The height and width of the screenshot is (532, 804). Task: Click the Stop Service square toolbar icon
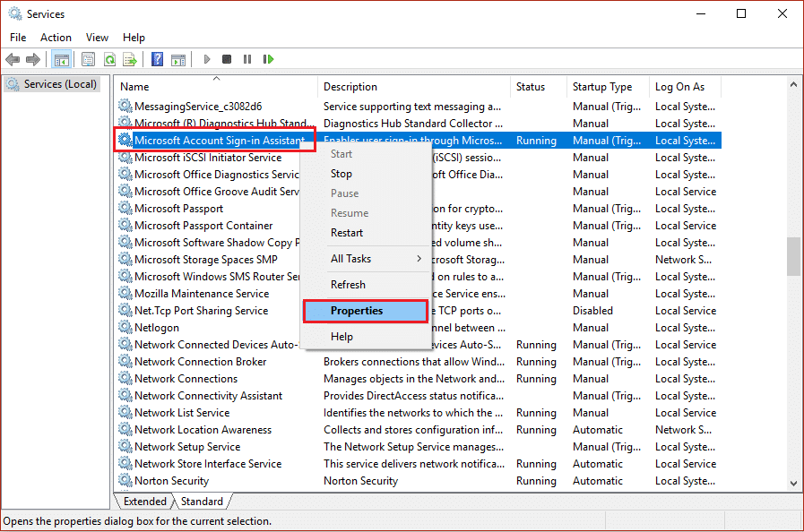click(227, 59)
